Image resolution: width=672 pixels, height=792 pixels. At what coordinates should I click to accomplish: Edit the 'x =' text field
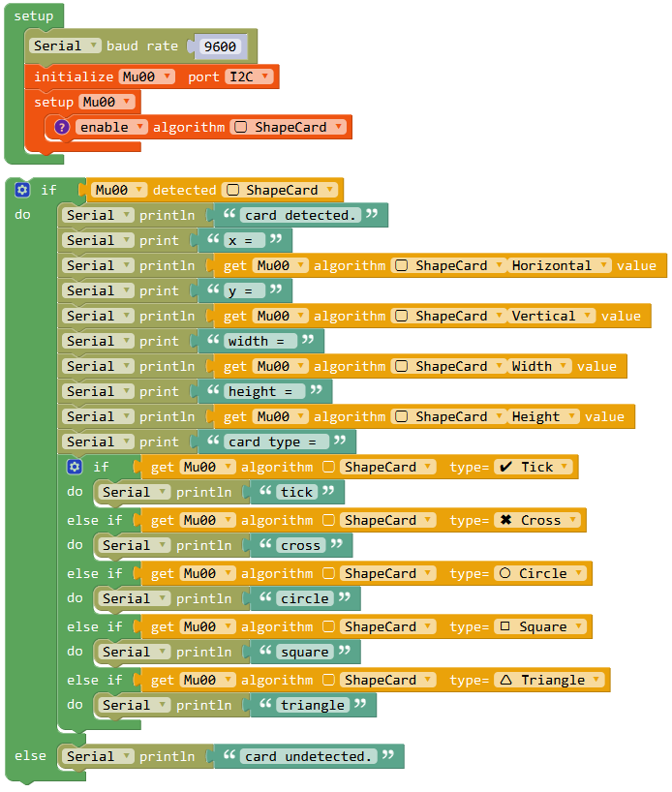click(x=244, y=240)
